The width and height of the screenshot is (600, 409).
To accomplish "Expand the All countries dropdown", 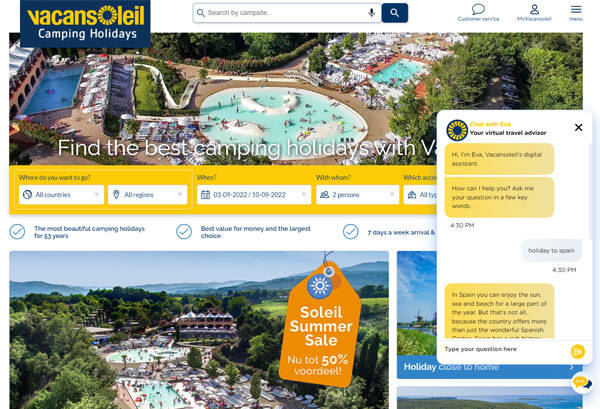I will pyautogui.click(x=61, y=195).
